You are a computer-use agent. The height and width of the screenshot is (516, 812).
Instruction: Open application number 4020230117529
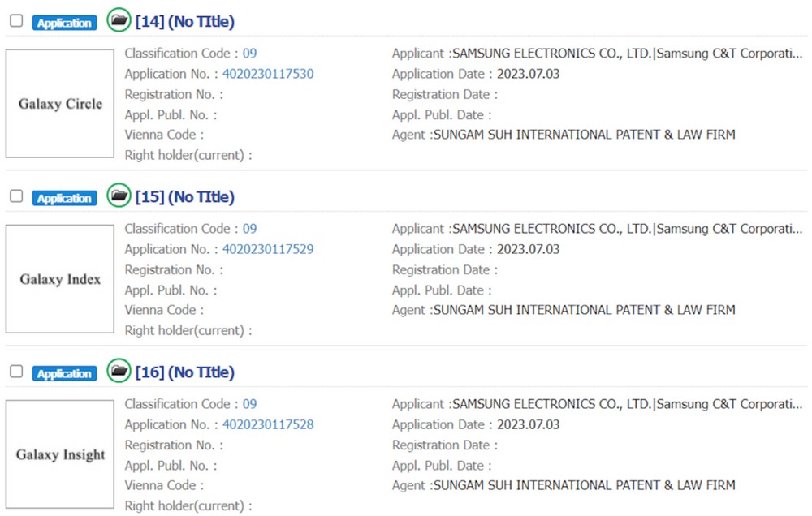pos(268,249)
